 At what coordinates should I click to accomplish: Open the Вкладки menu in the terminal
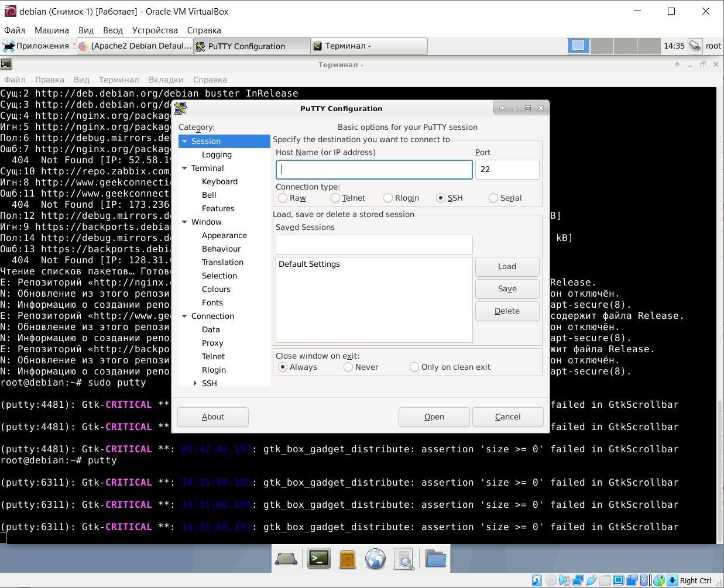pyautogui.click(x=166, y=80)
